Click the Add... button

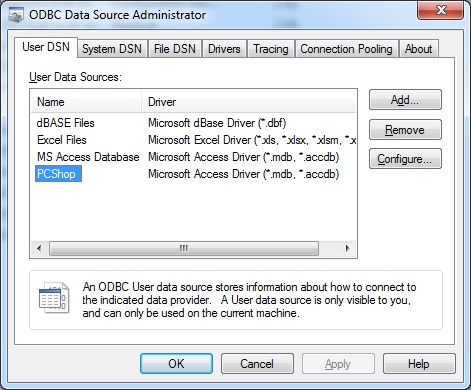pyautogui.click(x=405, y=100)
